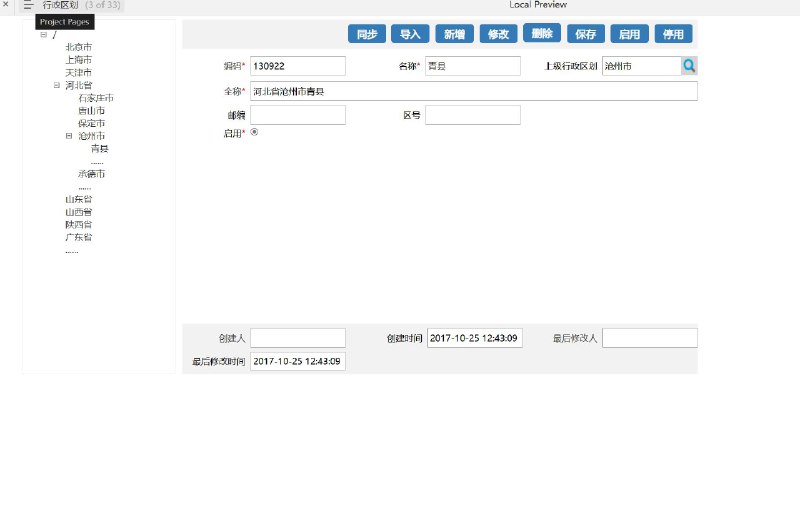Click the 导入 button
The width and height of the screenshot is (800, 526).
point(410,34)
